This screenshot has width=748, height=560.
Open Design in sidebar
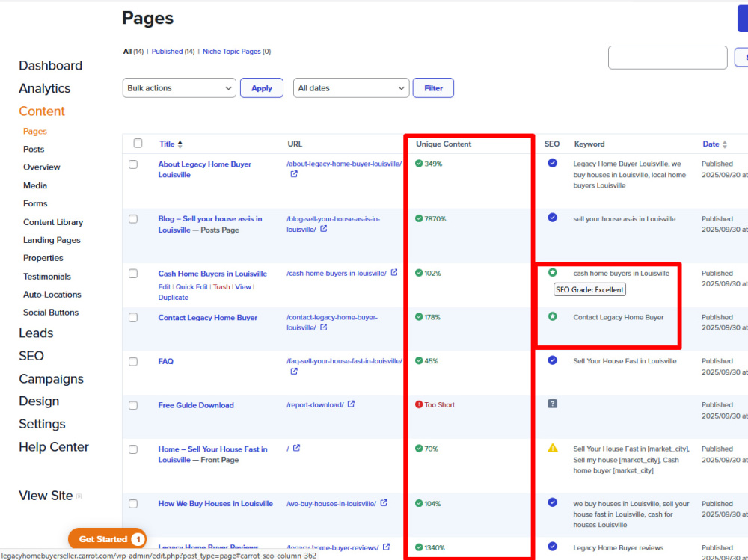[x=39, y=401]
